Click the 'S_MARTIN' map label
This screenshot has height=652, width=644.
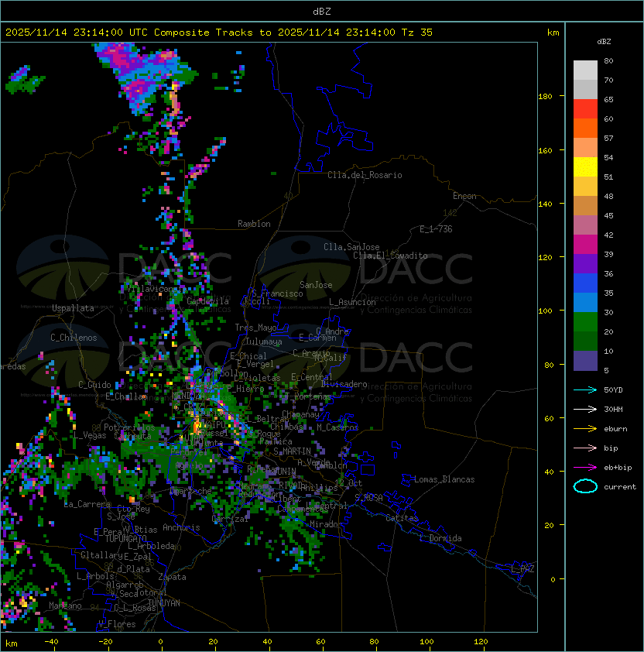[x=292, y=451]
